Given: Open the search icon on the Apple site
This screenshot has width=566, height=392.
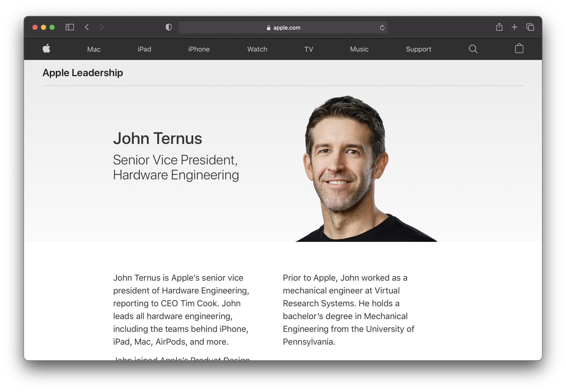Looking at the screenshot, I should (x=473, y=49).
